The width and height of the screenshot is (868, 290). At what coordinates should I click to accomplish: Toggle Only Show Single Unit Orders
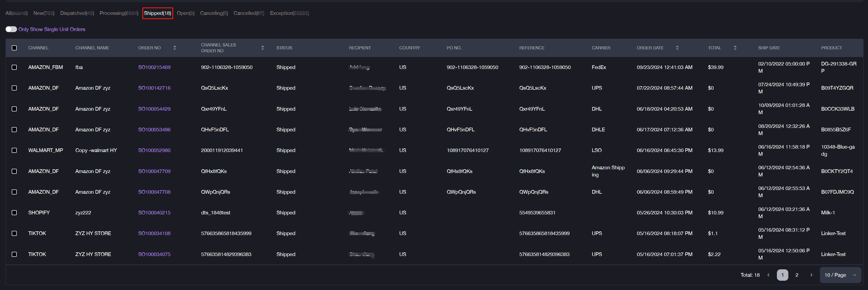(11, 29)
